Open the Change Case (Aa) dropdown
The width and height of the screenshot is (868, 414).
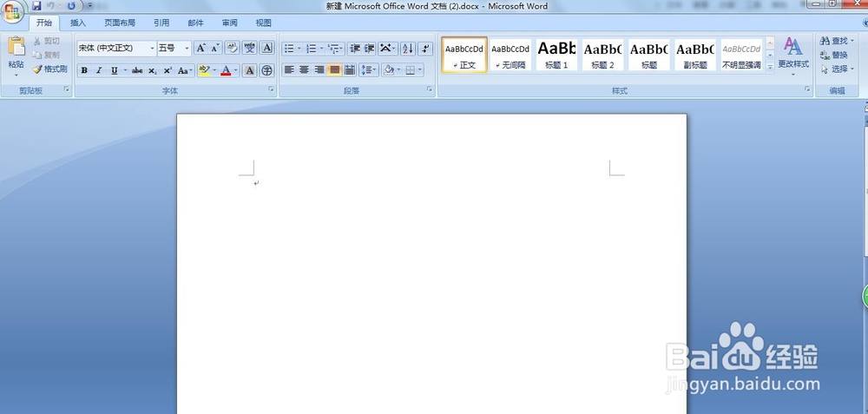pos(186,70)
